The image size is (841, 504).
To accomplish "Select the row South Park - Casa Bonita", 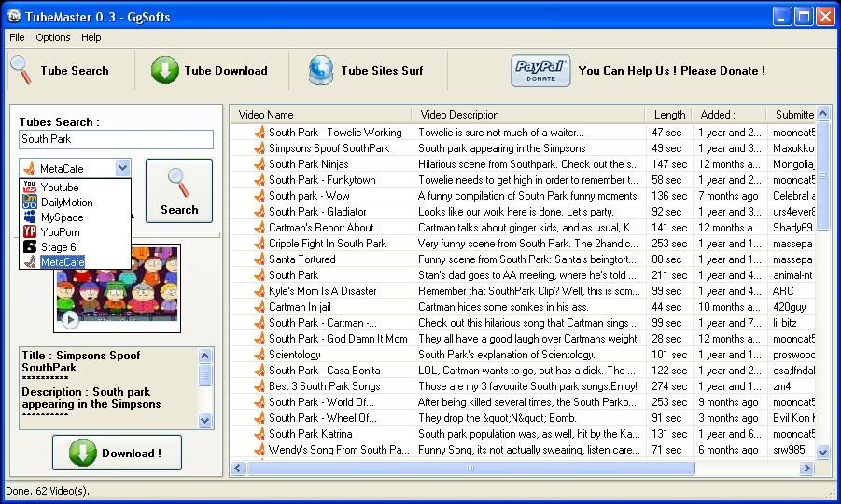I will (523, 371).
